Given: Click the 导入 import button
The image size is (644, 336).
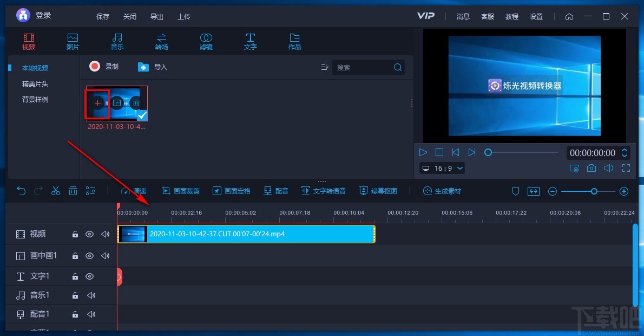Looking at the screenshot, I should (153, 67).
